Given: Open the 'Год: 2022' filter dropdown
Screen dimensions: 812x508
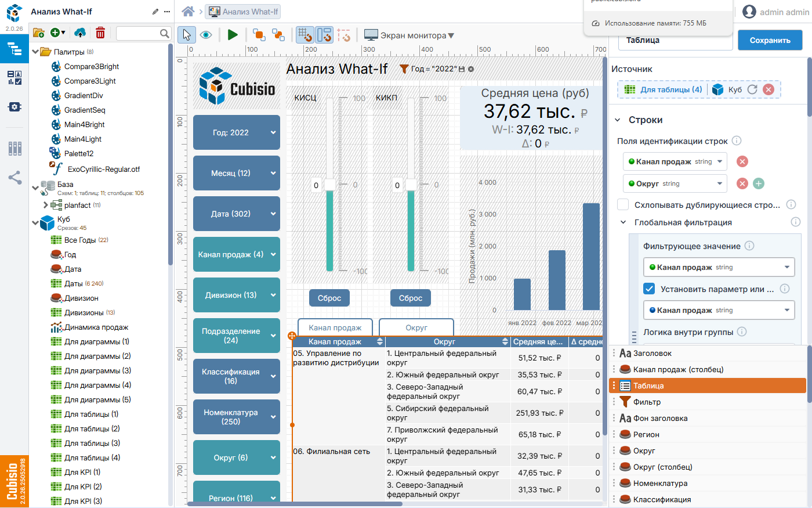Looking at the screenshot, I should (x=237, y=132).
